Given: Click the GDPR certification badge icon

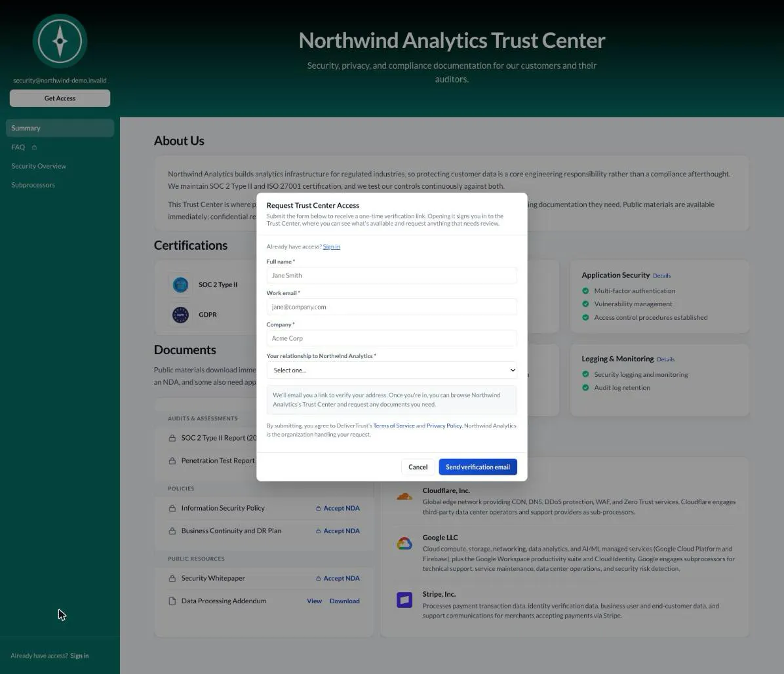Looking at the screenshot, I should coord(180,315).
